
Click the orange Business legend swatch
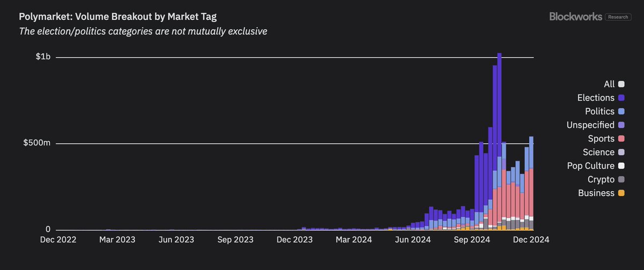(621, 193)
